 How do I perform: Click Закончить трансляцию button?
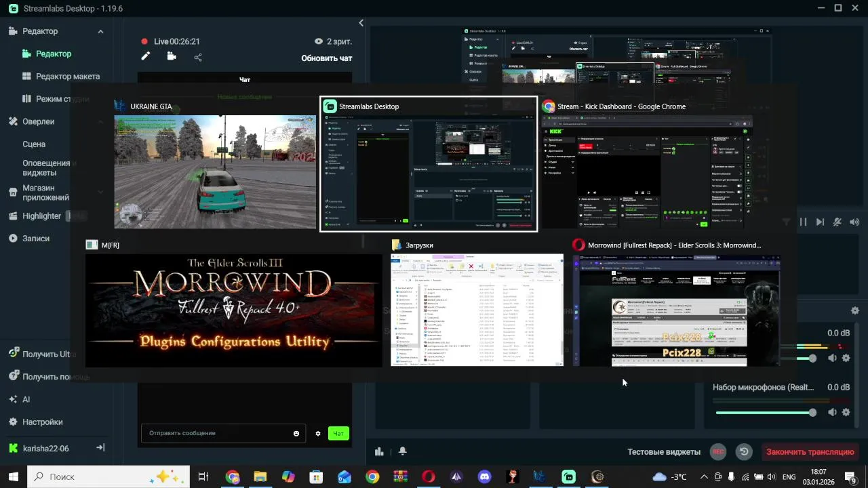810,452
